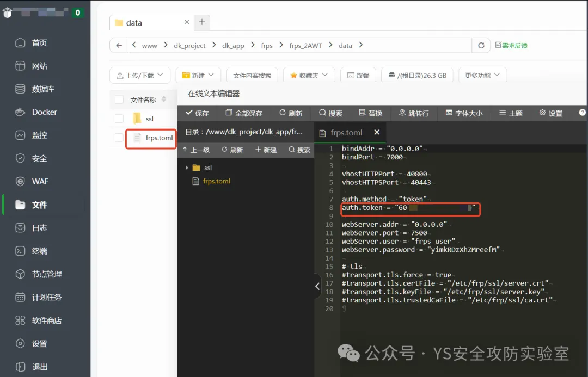The image size is (588, 377).
Task: Open the 终端 terminal sidebar icon
Action: point(20,251)
